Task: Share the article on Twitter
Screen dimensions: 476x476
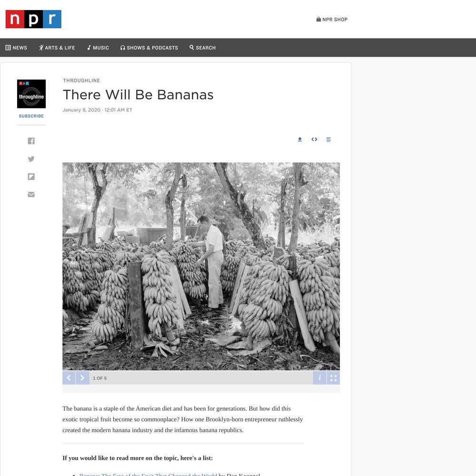Action: (x=31, y=159)
